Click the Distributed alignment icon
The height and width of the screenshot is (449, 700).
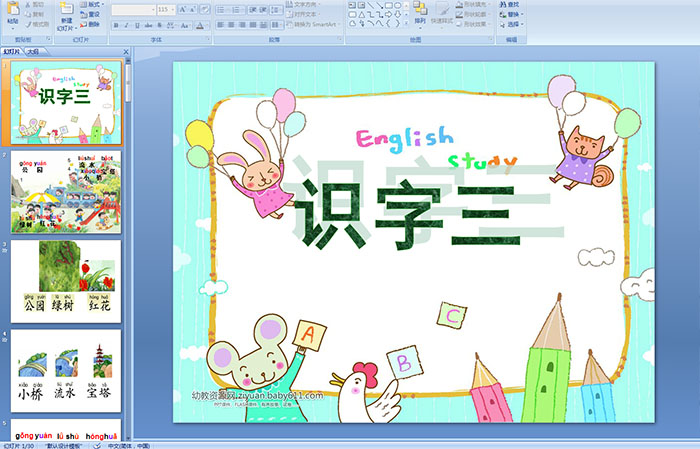(x=263, y=25)
